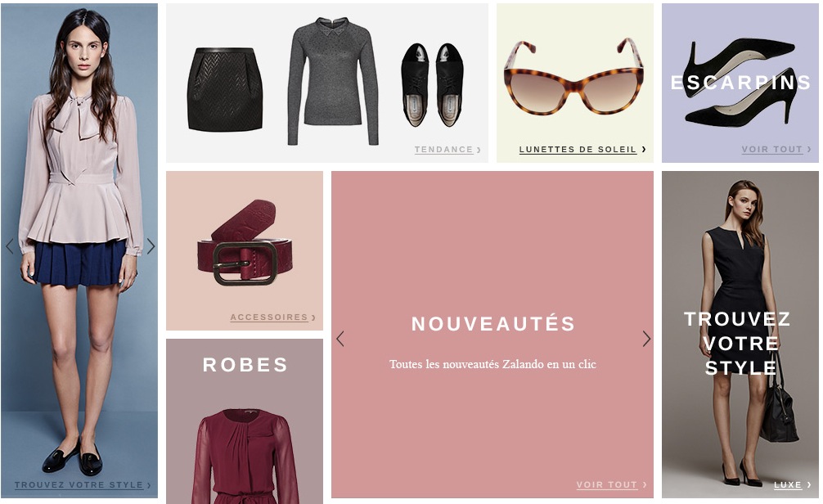Click the tortoiseshell sunglasses image

(x=574, y=77)
